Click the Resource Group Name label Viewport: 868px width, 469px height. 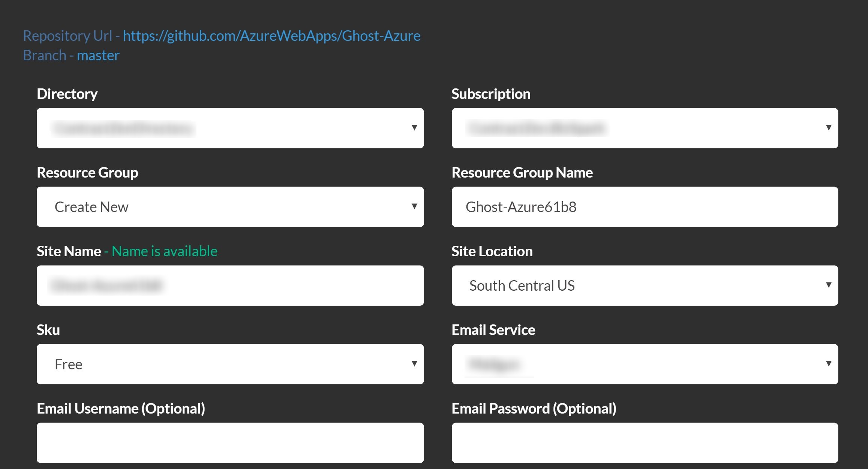[x=522, y=173]
